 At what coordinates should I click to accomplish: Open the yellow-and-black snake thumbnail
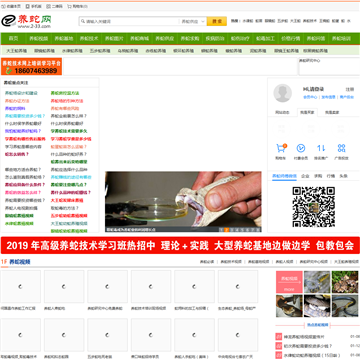[317, 282]
